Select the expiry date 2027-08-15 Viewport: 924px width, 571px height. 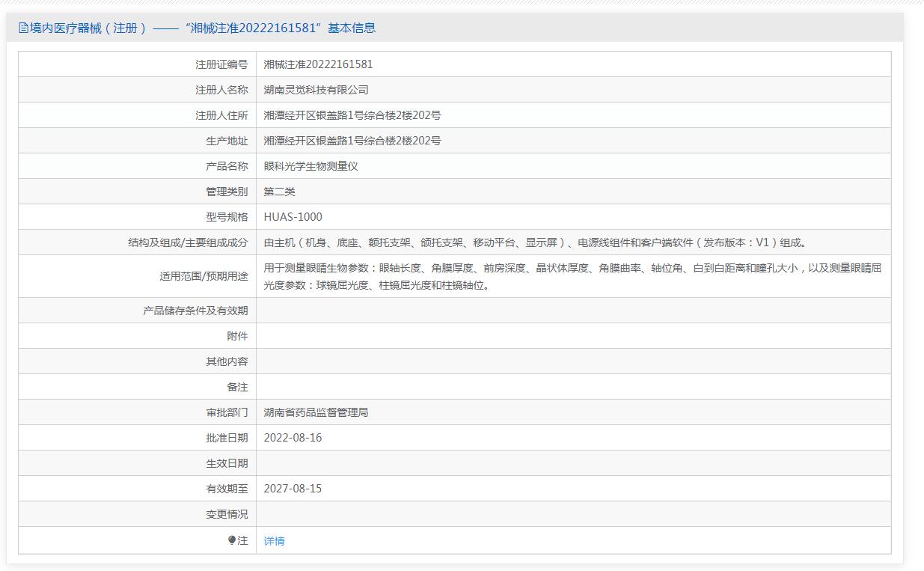point(293,489)
